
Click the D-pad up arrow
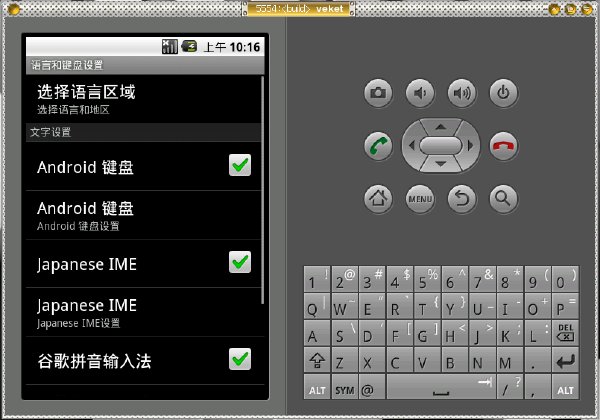441,127
